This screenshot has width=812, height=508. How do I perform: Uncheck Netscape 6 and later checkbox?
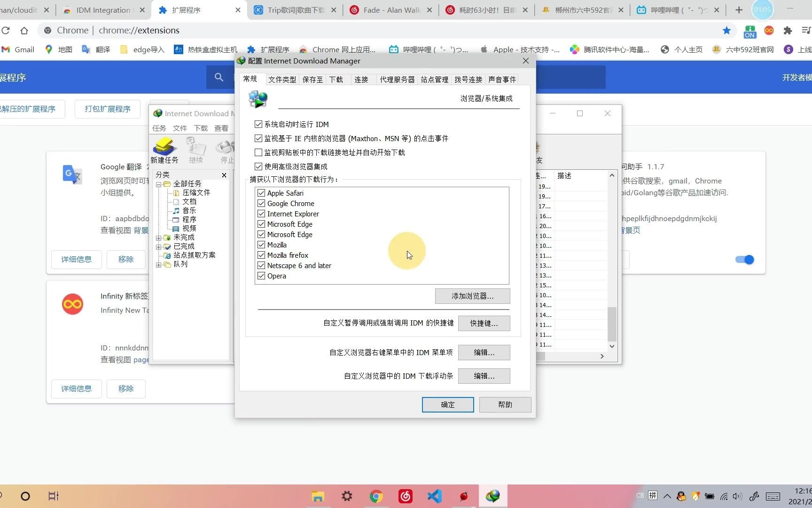coord(261,265)
